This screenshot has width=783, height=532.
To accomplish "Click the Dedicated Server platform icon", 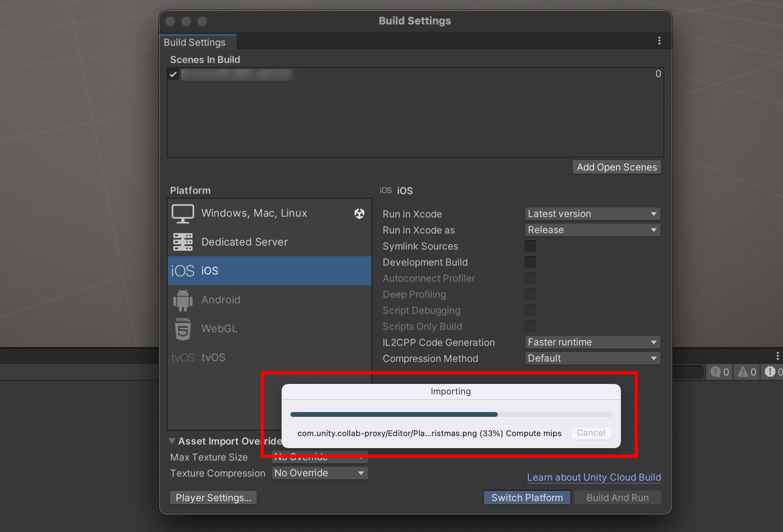I will coord(183,242).
